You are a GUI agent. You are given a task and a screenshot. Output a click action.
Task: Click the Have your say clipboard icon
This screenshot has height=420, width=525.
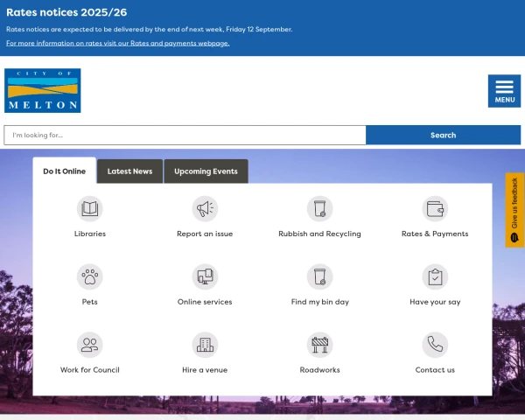435,276
